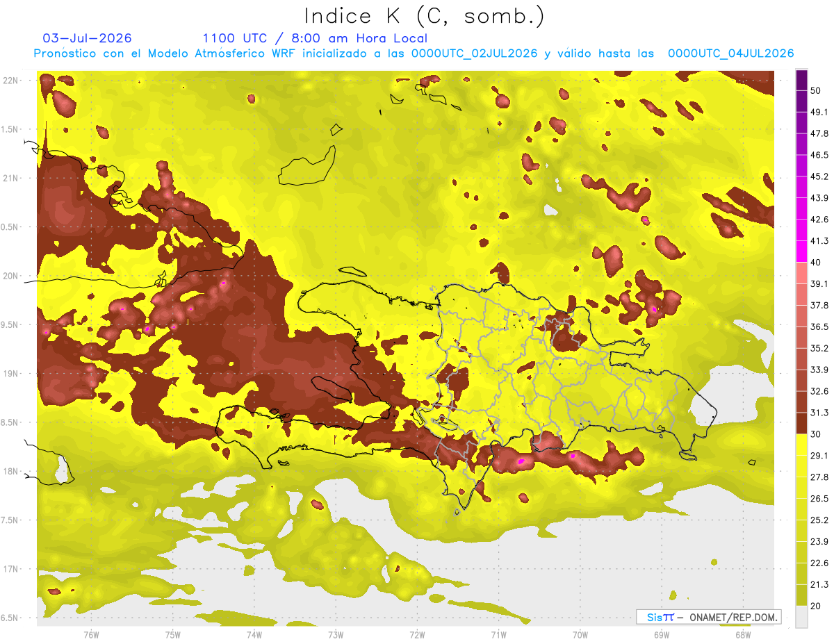This screenshot has width=834, height=644.
Task: Pick the bright magenta swatch between 40 and 41.3
Action: coord(802,251)
